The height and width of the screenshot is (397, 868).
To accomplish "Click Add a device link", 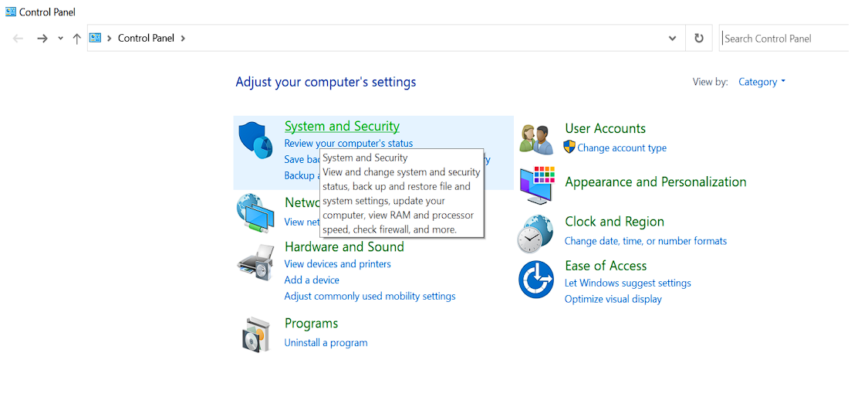I will [x=312, y=280].
